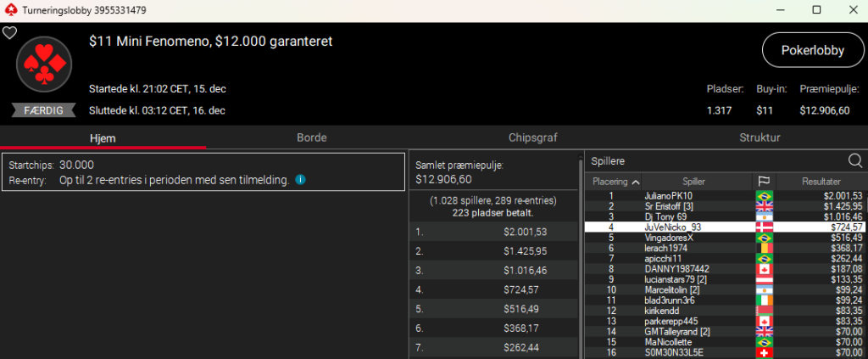Image resolution: width=868 pixels, height=359 pixels.
Task: Click the re-entry info icon
Action: pos(301,180)
